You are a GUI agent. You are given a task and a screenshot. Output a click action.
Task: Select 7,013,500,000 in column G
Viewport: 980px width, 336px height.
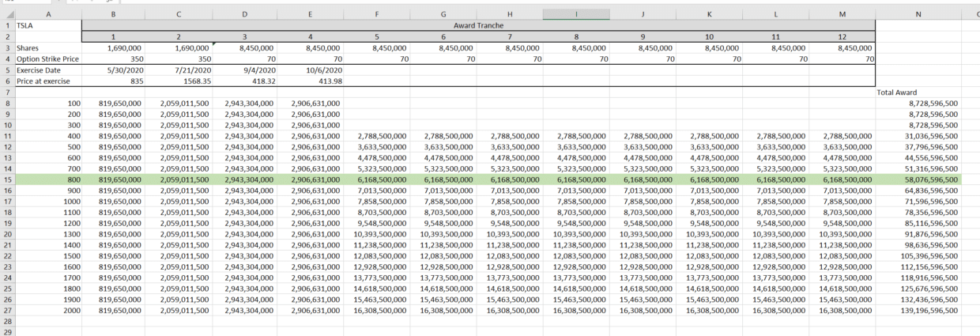(x=443, y=191)
